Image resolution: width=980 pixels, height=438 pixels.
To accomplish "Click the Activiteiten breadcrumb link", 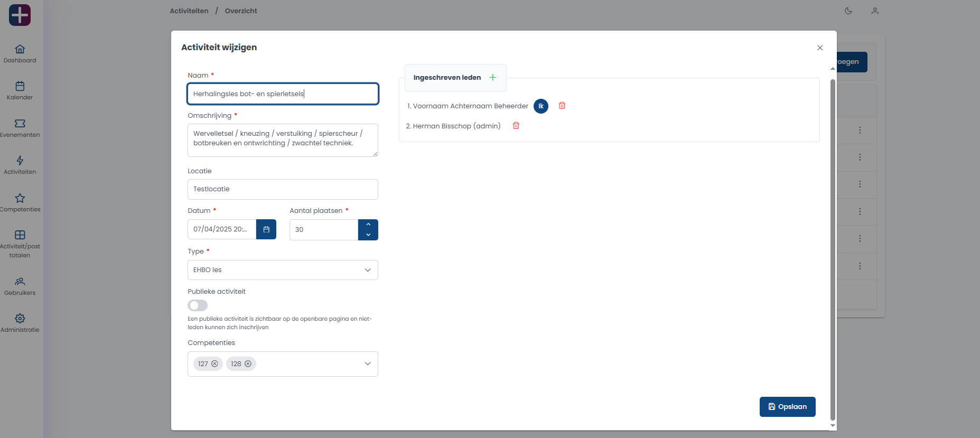I will (x=189, y=11).
